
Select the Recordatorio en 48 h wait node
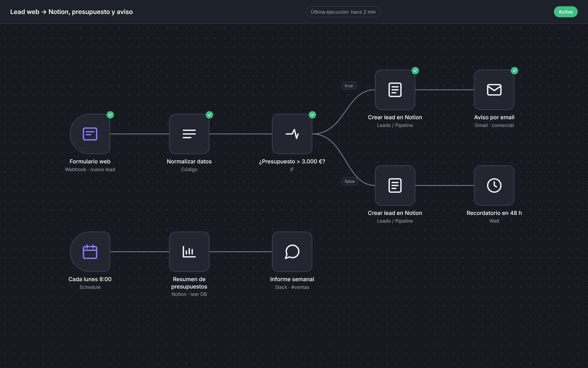(494, 185)
